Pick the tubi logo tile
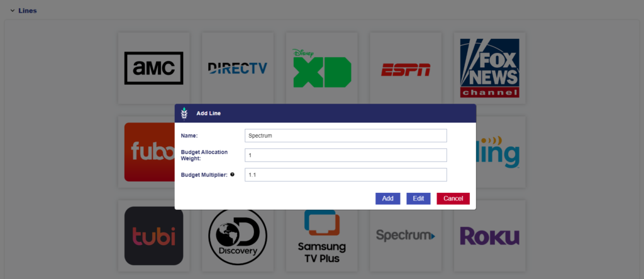This screenshot has width=644, height=279. point(153,236)
